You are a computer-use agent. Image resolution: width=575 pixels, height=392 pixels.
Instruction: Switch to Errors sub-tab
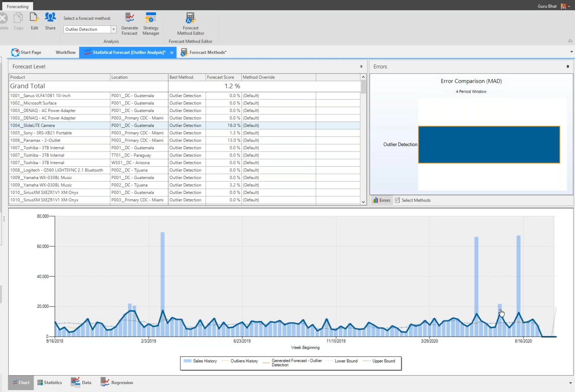pos(382,200)
